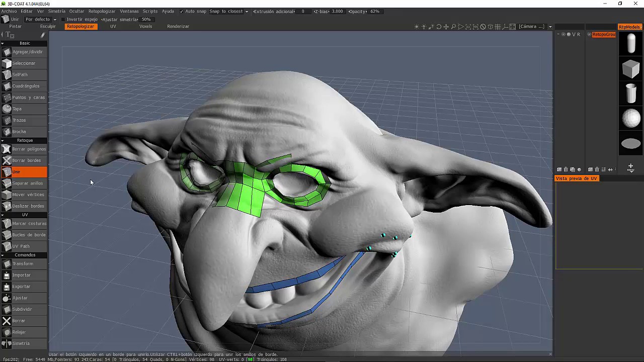Click the rotate camera icon in viewport toolbar

point(439,27)
